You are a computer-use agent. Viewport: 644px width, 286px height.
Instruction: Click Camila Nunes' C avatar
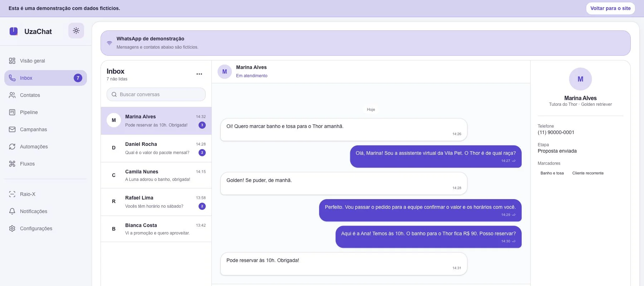[x=114, y=175]
